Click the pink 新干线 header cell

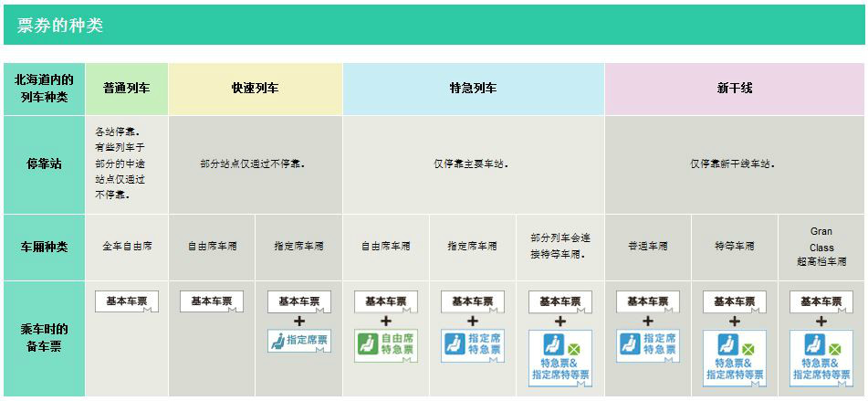click(734, 89)
